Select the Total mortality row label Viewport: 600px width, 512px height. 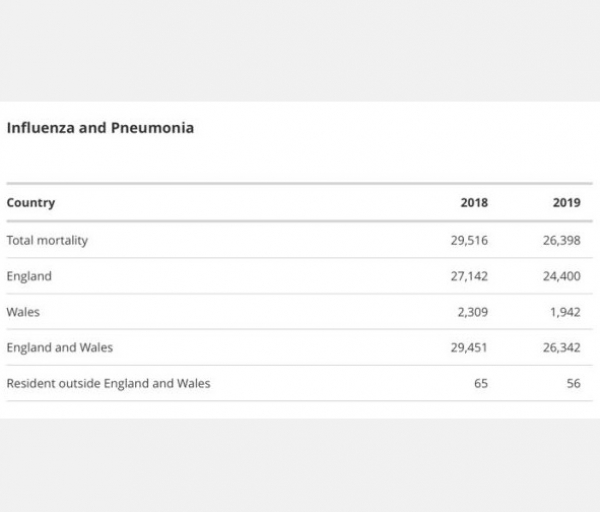tap(47, 240)
